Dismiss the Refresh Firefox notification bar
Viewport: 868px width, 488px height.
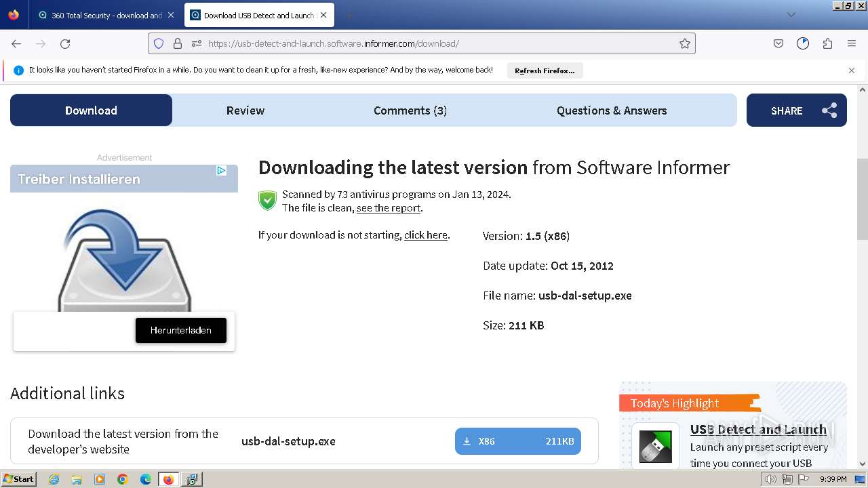click(x=852, y=70)
